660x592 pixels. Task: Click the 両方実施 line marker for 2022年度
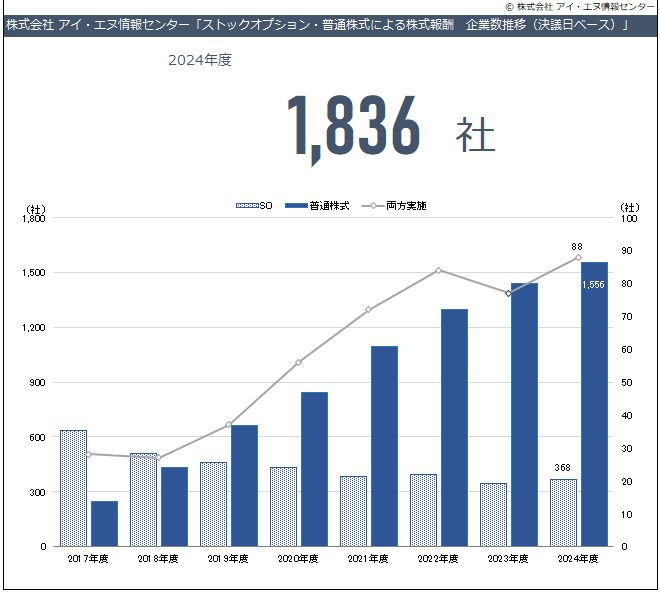[x=439, y=270]
